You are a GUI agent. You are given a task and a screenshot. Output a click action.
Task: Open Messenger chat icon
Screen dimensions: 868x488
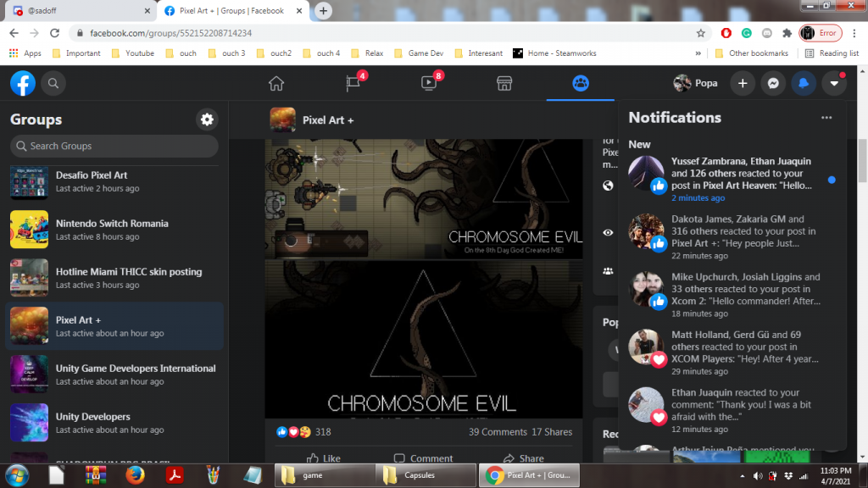point(773,83)
